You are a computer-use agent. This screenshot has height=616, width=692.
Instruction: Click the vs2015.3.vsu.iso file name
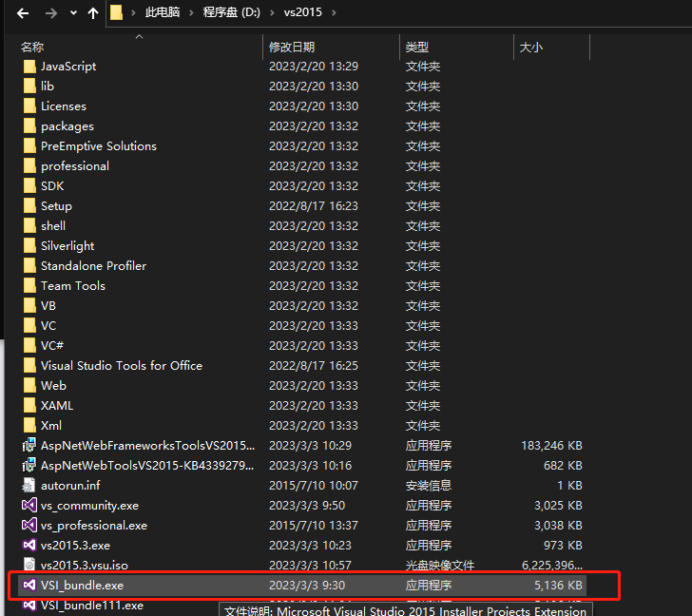85,566
